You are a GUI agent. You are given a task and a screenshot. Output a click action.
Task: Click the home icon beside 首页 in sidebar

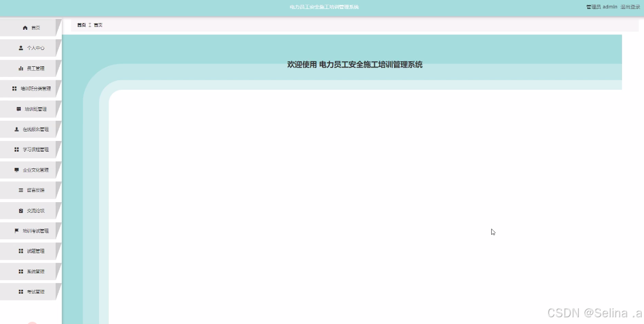[25, 28]
